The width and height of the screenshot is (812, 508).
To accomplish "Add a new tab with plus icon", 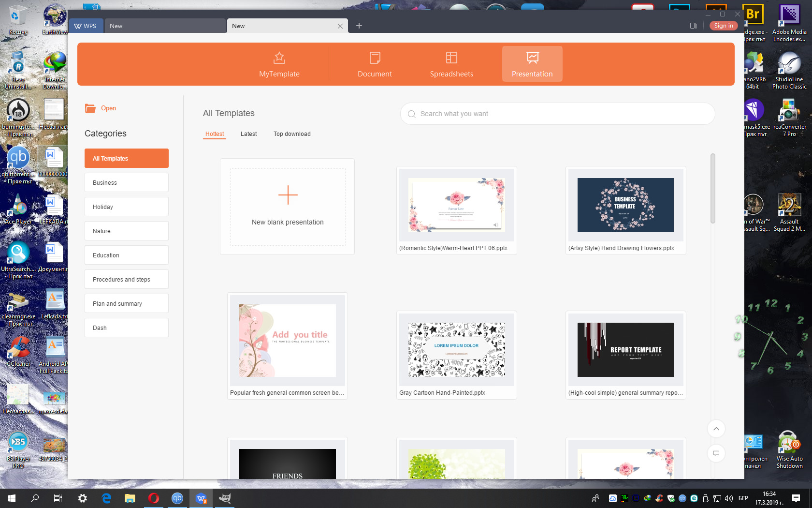I will (359, 26).
